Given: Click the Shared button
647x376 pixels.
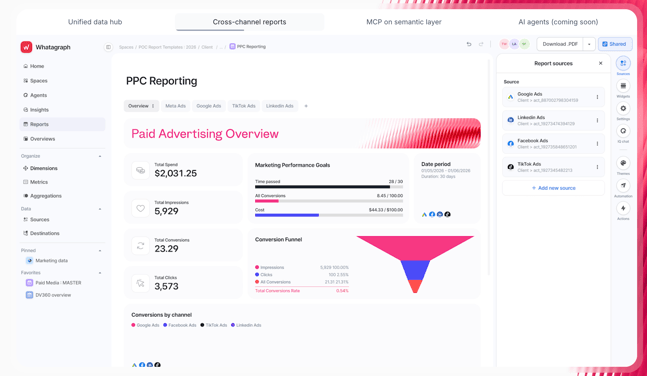Looking at the screenshot, I should tap(615, 44).
